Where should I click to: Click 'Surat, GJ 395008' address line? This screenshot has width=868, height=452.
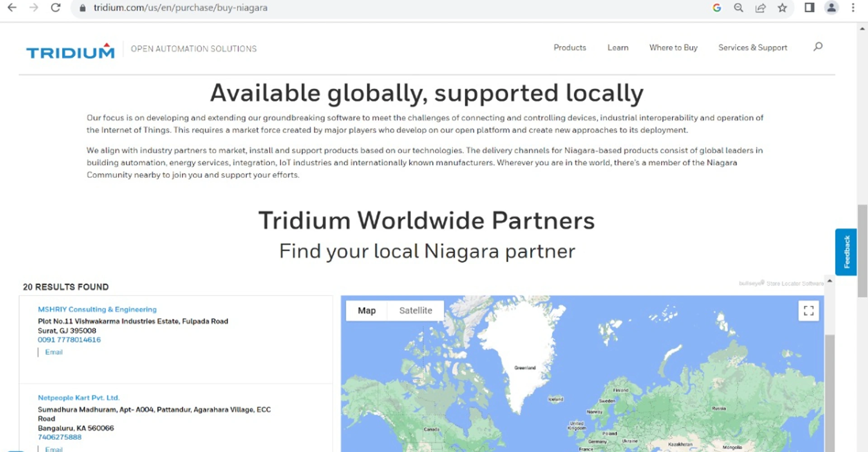point(67,330)
